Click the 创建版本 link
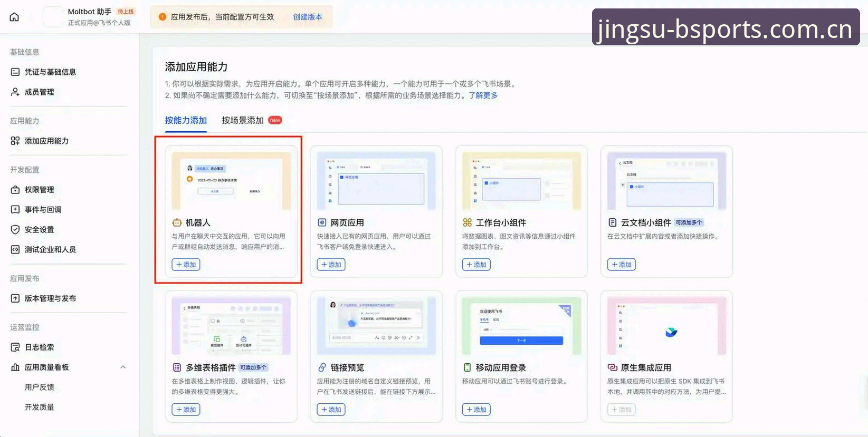The width and height of the screenshot is (868, 437). (308, 17)
